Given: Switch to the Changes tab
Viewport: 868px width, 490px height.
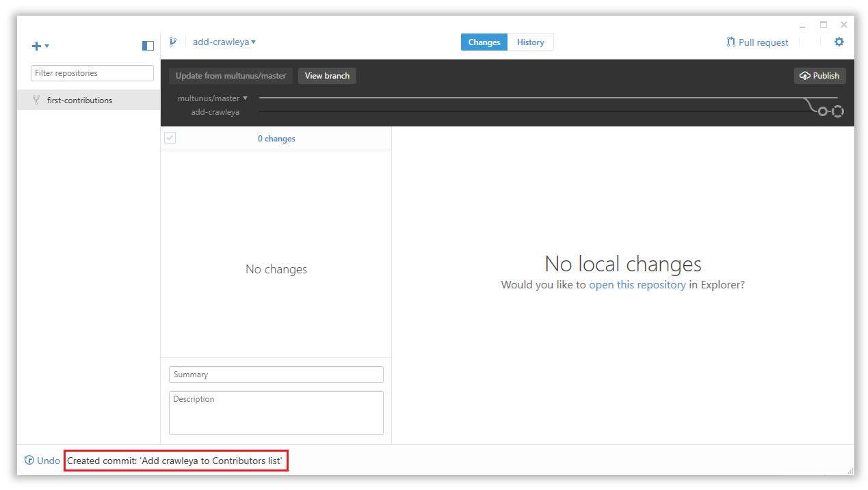Looking at the screenshot, I should [x=484, y=42].
